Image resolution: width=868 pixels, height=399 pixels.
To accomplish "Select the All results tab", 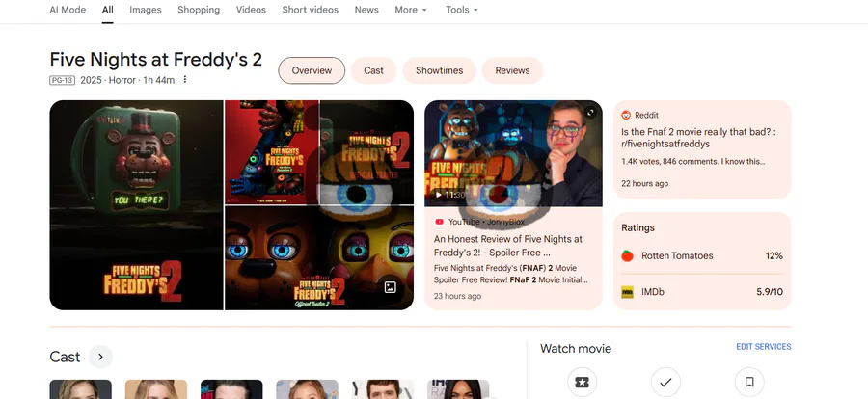I will coord(107,10).
